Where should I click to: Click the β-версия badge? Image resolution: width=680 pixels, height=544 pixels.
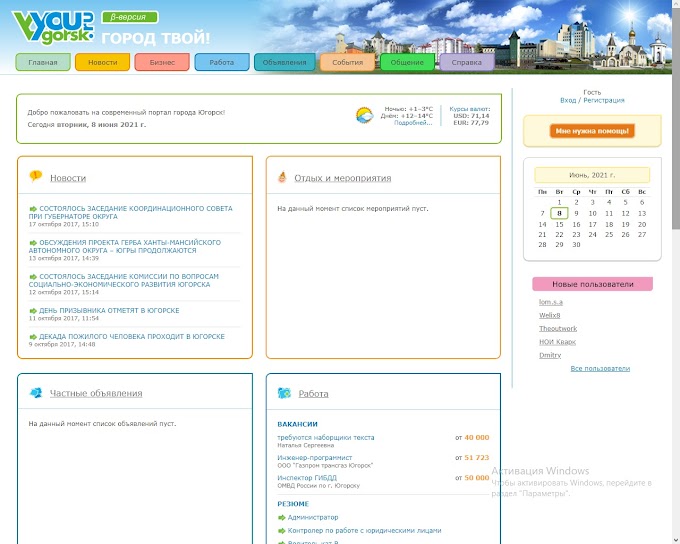(130, 17)
